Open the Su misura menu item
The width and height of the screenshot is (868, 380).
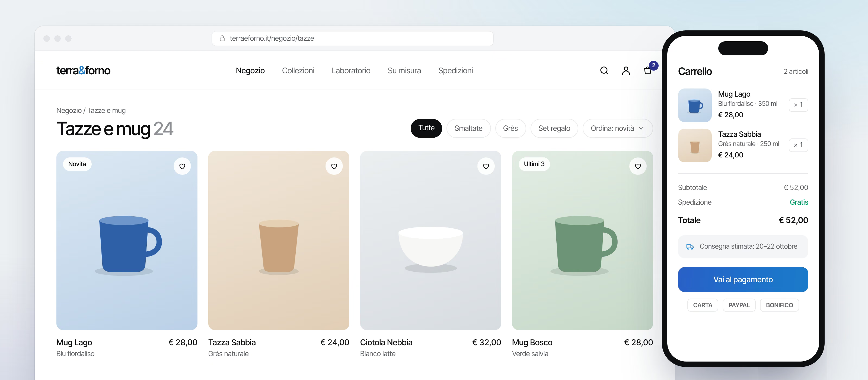[404, 71]
